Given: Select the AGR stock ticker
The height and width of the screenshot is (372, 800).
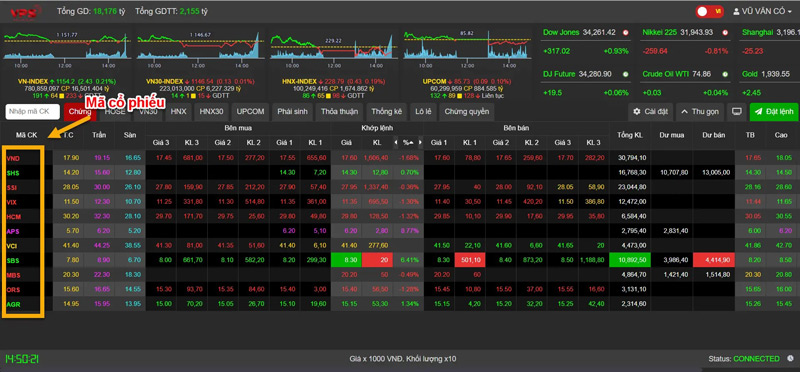Looking at the screenshot, I should (14, 305).
